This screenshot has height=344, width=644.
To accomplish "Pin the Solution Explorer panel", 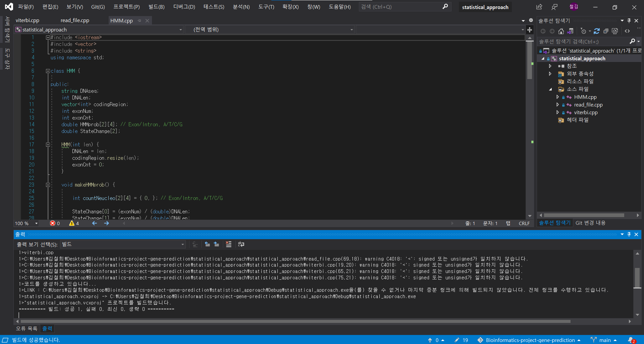I will point(629,20).
